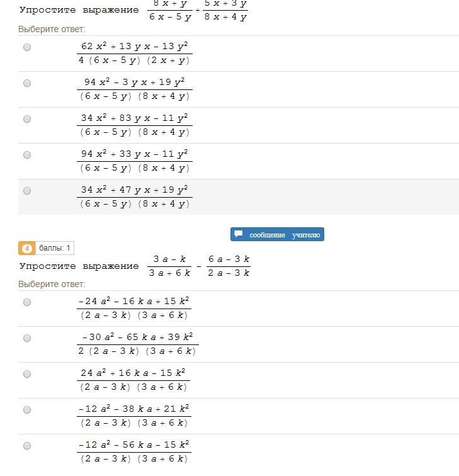Click the orange question number 4 badge
Screen dimensions: 459x476
pyautogui.click(x=26, y=247)
